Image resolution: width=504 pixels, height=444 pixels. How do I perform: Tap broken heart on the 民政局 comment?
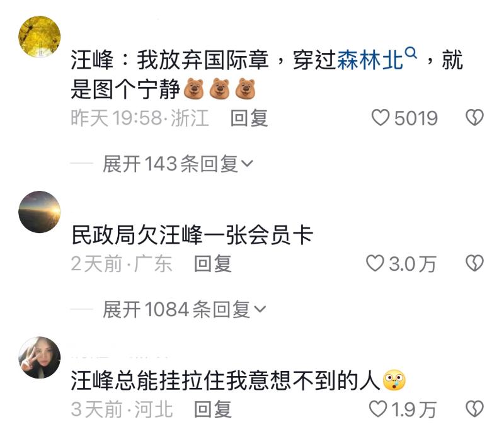click(x=475, y=263)
